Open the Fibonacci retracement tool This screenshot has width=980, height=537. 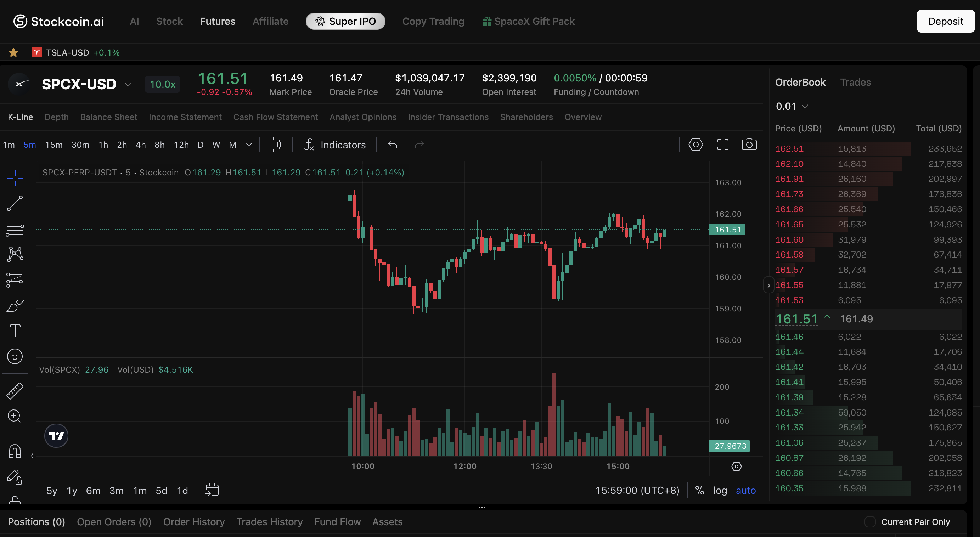15,229
